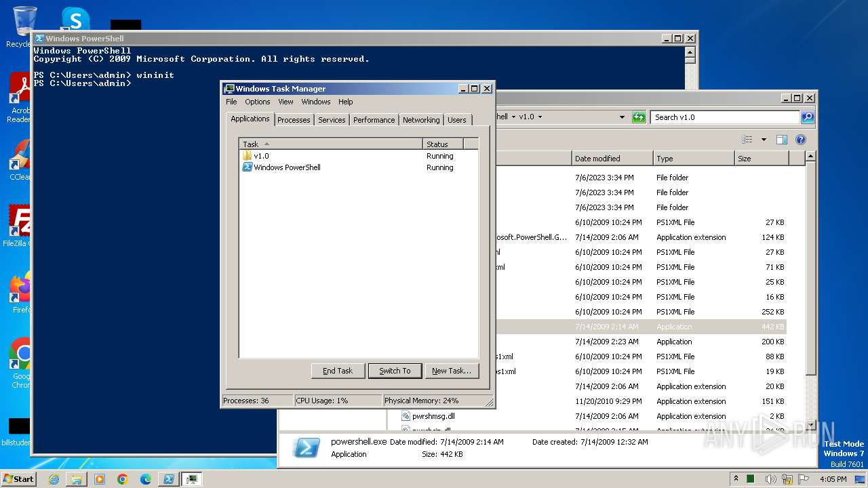This screenshot has height=488, width=868.
Task: Open the address bar history dropdown
Action: 622,117
